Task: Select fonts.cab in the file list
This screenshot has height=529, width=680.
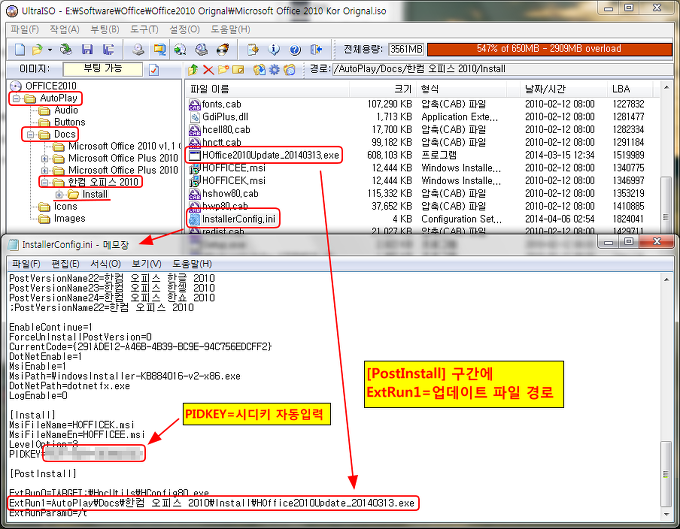Action: [x=222, y=104]
